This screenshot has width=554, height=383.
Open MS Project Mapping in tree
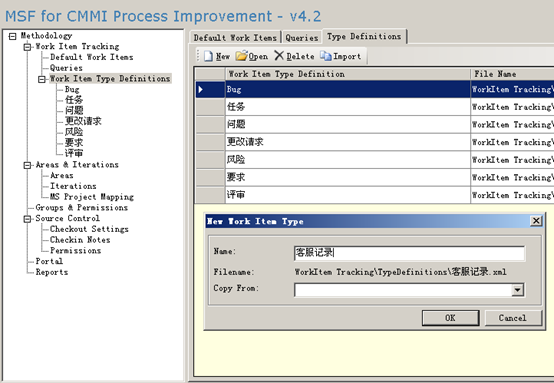coord(92,197)
